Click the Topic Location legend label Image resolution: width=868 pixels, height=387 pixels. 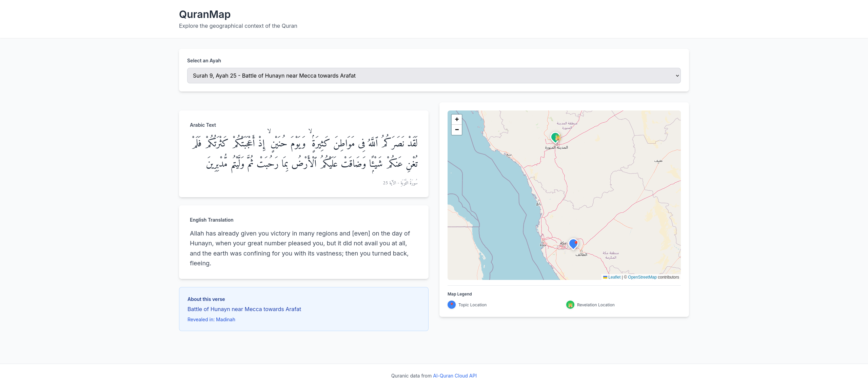click(x=472, y=305)
